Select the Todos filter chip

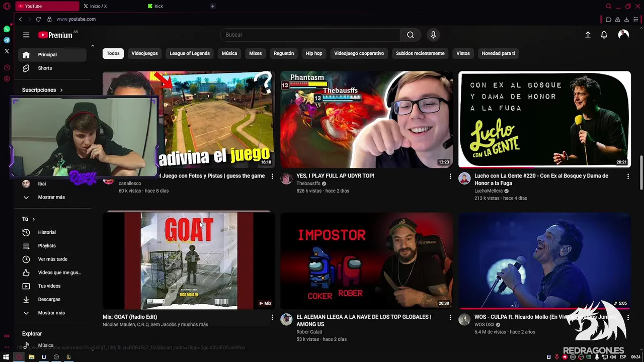(113, 53)
